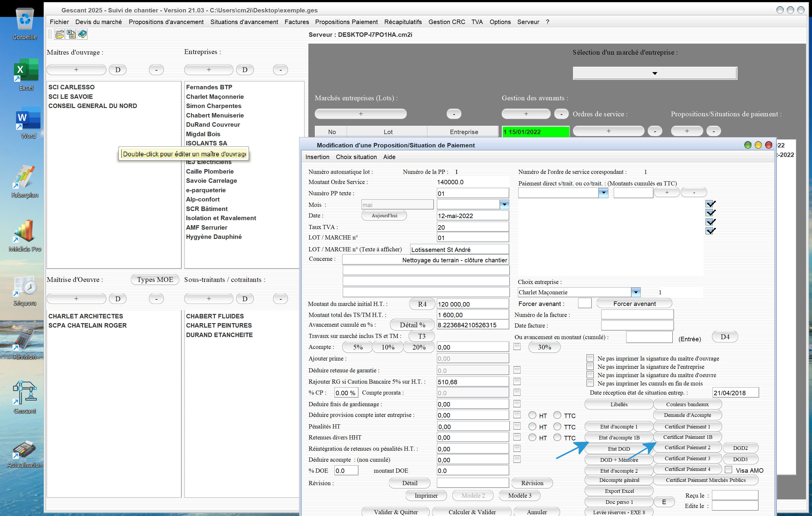Open the Gescant crane desktop shortcut
Image resolution: width=812 pixels, height=516 pixels.
point(25,397)
